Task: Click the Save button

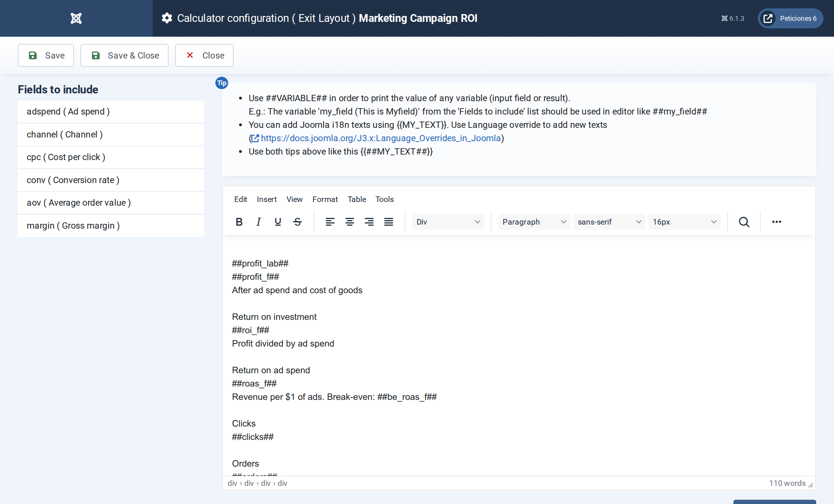Action: coord(46,55)
